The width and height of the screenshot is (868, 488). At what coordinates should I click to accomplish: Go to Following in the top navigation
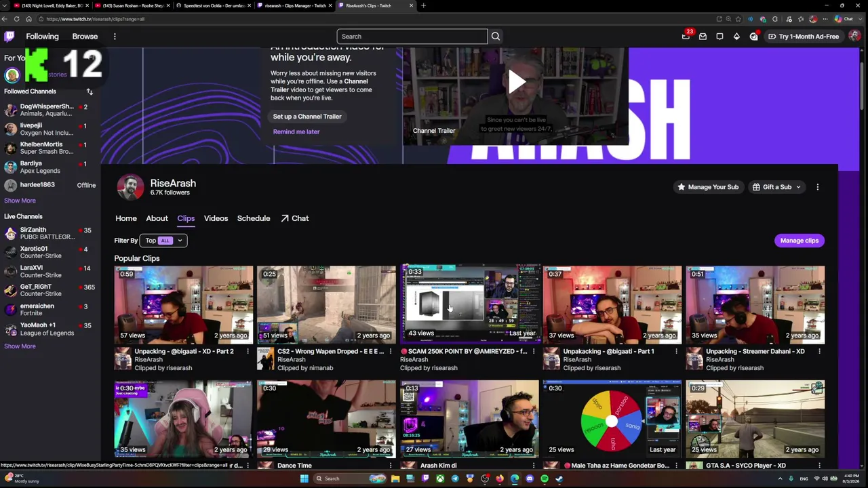pyautogui.click(x=42, y=37)
